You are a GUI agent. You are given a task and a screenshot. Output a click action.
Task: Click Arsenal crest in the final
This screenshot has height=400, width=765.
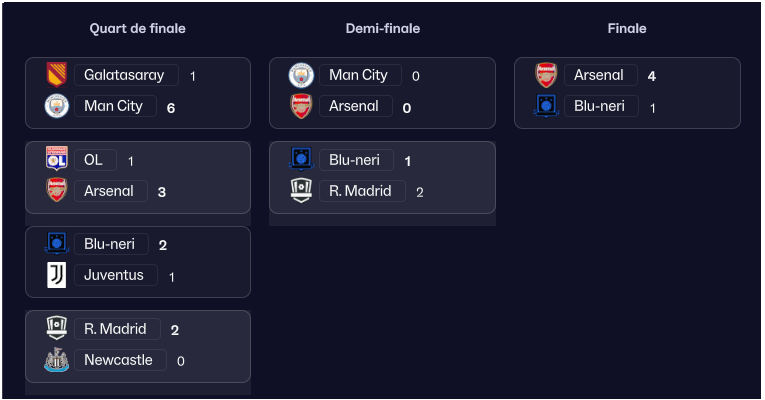[x=546, y=75]
